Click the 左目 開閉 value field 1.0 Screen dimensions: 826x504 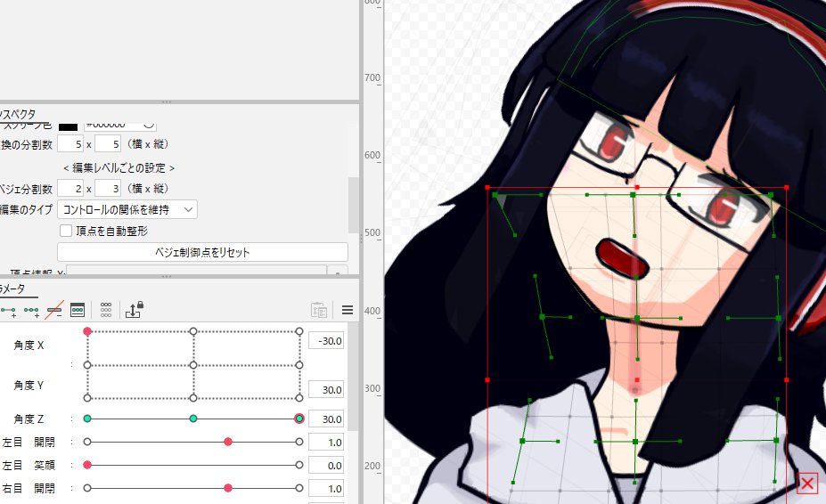(326, 443)
